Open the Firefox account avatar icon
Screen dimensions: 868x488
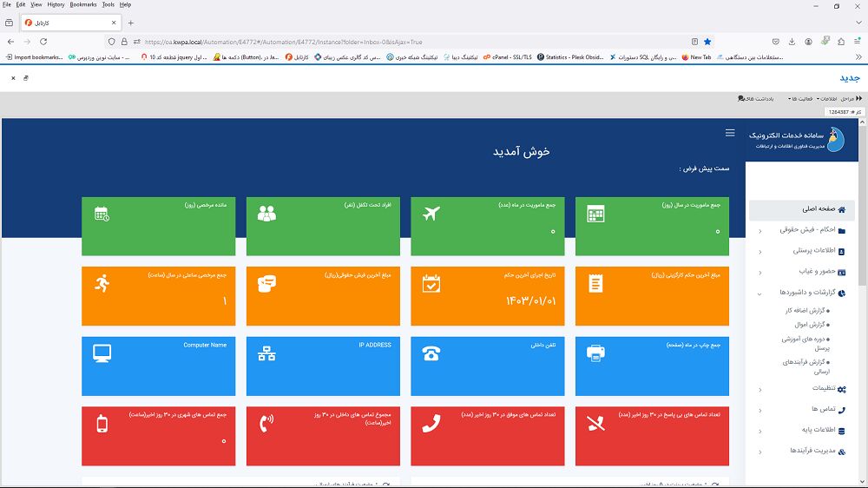coord(809,42)
